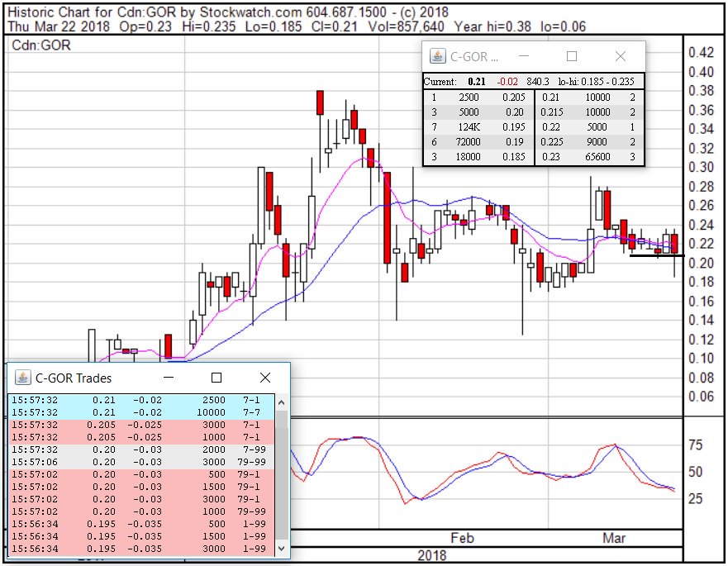Click the Current 0.21 price value
The width and height of the screenshot is (728, 566).
[476, 82]
